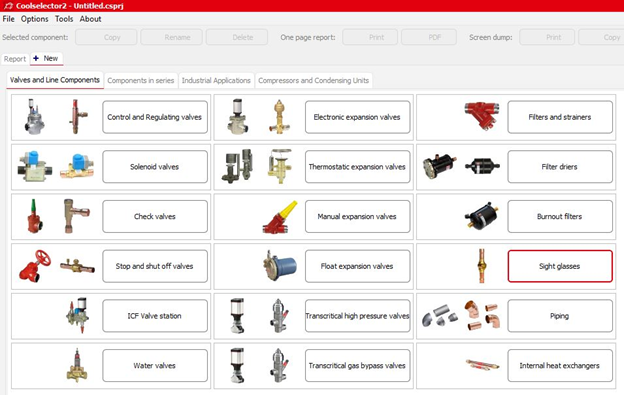Click the internal heat exchanger tube image
The height and width of the screenshot is (395, 624).
pyautogui.click(x=482, y=364)
